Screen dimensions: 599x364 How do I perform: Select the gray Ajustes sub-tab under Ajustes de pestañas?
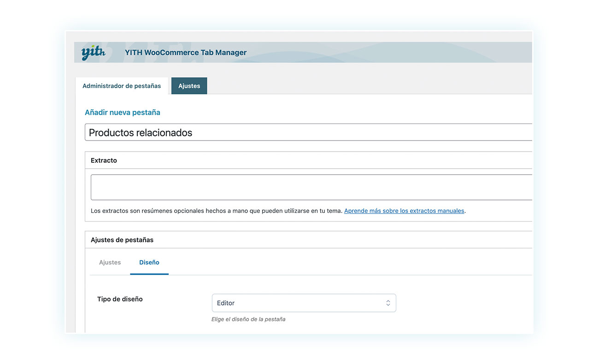click(x=110, y=263)
